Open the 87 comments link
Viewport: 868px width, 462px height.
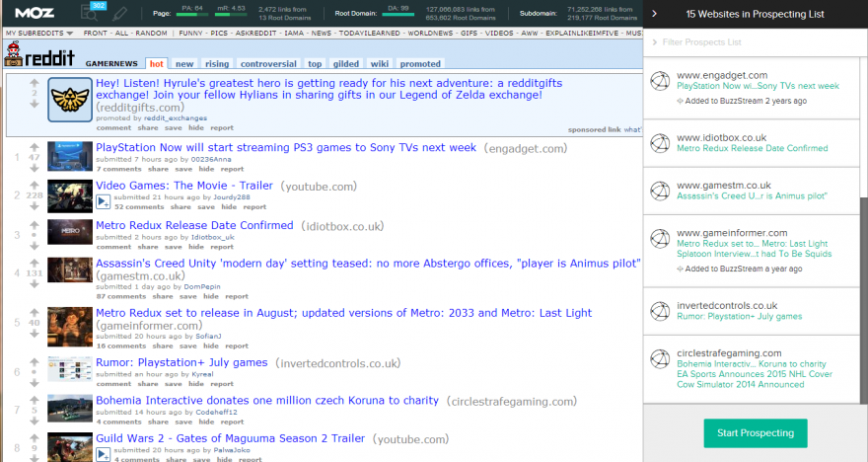coord(120,296)
